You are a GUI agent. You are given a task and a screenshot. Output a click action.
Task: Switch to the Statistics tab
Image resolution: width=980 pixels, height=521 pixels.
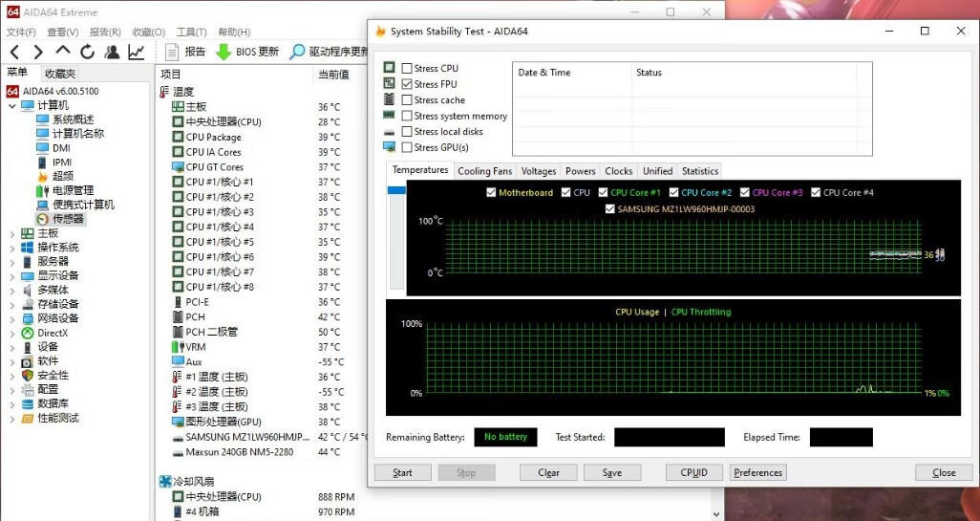[700, 171]
